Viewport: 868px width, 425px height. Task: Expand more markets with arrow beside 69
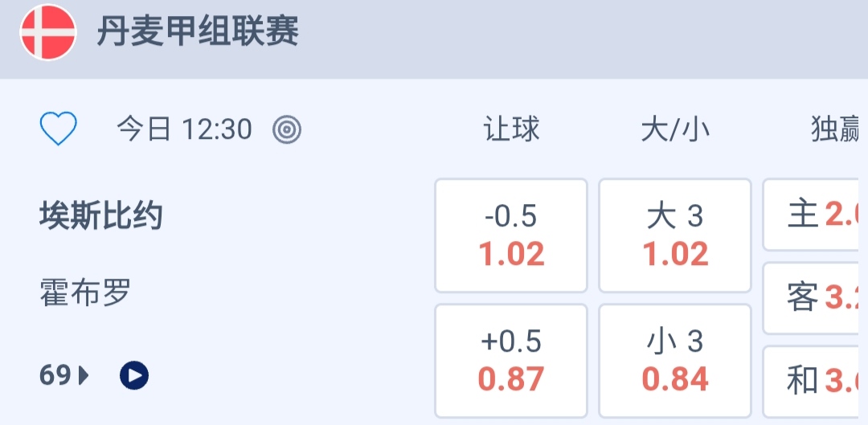(84, 375)
